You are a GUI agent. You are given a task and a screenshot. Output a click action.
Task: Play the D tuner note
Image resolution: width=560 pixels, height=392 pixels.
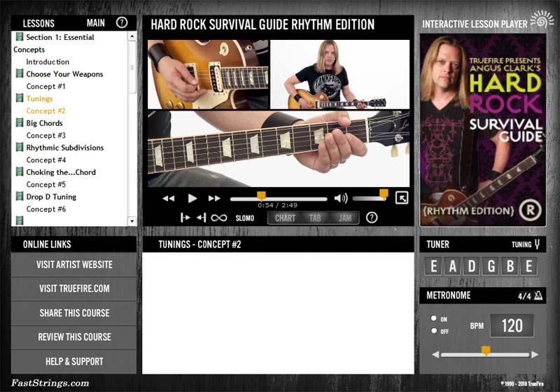pos(471,266)
